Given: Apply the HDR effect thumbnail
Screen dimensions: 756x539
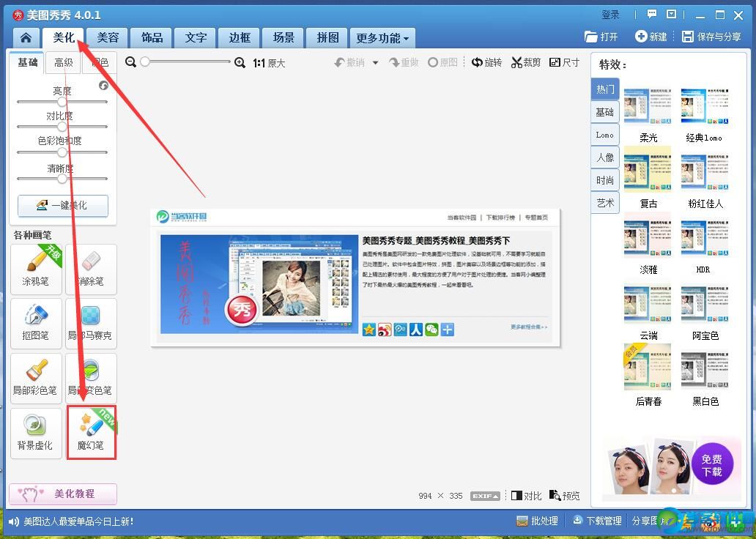Looking at the screenshot, I should pyautogui.click(x=705, y=239).
